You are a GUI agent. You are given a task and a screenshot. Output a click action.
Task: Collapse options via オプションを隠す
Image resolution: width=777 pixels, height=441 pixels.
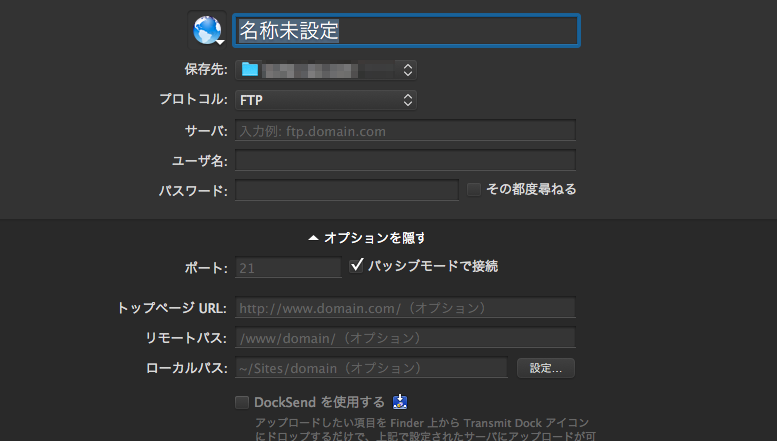(367, 238)
